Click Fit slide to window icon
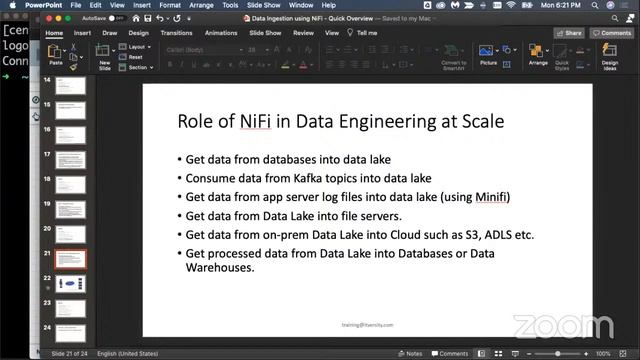Image resolution: width=640 pixels, height=360 pixels. [x=623, y=353]
